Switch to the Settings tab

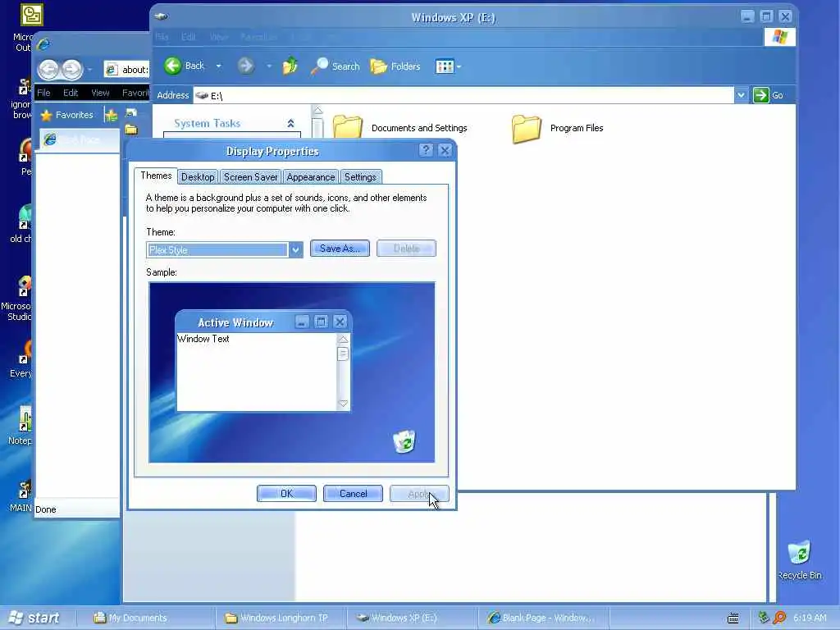tap(361, 177)
